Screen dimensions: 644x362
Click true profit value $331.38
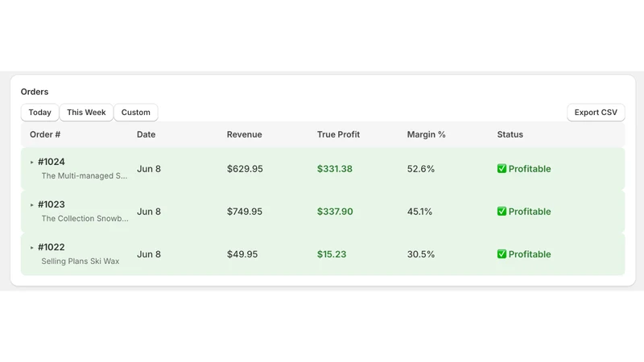tap(335, 169)
